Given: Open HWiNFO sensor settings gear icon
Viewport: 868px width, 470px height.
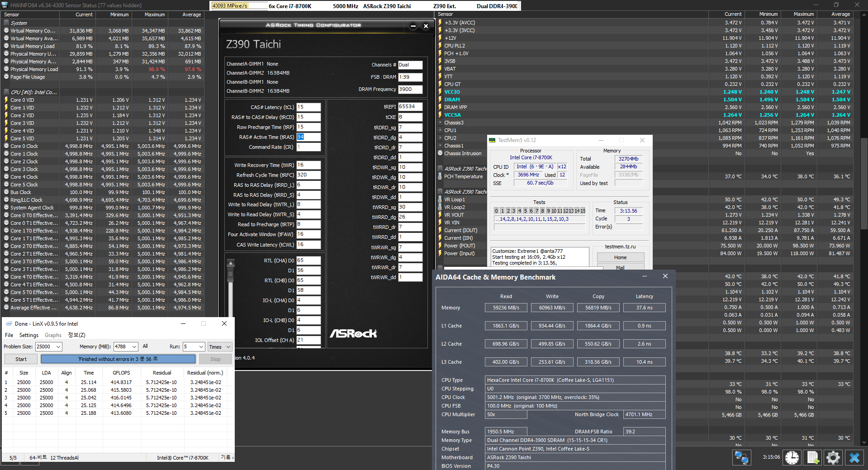Looking at the screenshot, I should click(833, 457).
